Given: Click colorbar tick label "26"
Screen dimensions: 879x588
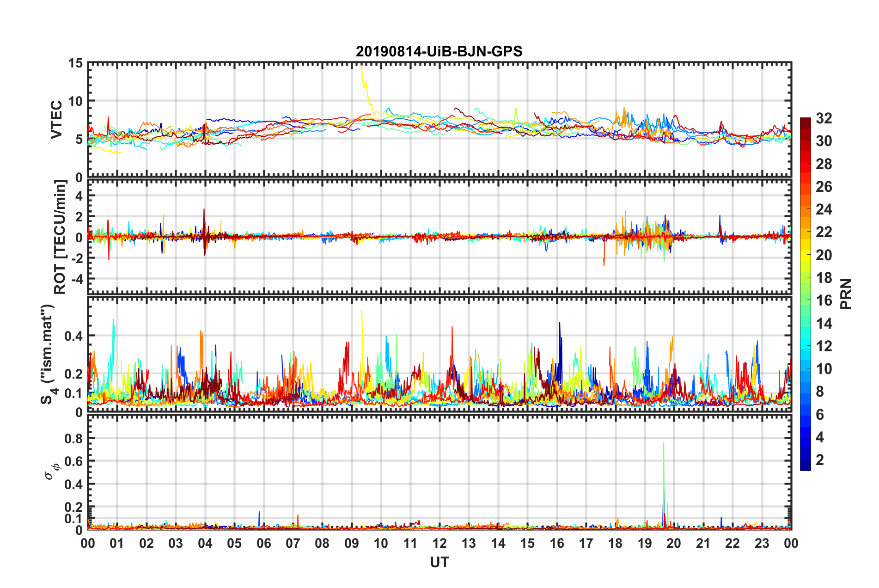Looking at the screenshot, I should [x=824, y=187].
